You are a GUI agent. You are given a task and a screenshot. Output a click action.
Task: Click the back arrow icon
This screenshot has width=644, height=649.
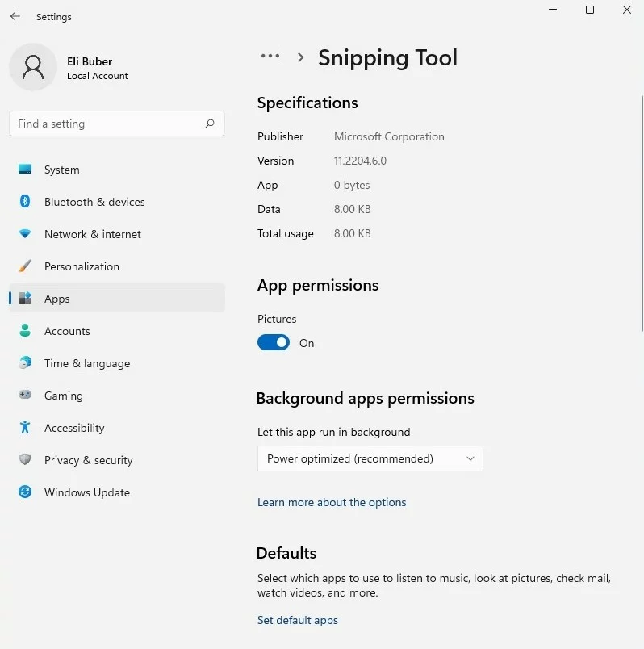[15, 16]
